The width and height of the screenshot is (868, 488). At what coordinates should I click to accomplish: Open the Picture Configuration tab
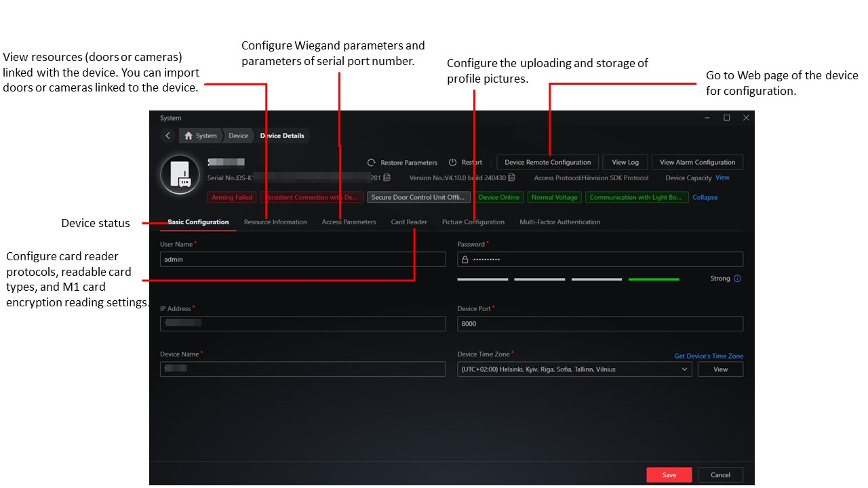point(473,222)
